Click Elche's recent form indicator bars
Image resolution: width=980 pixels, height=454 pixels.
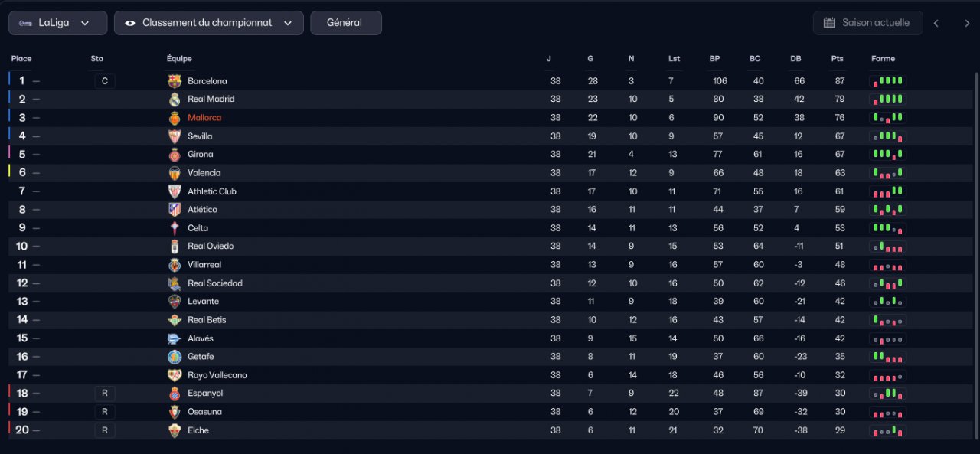coord(887,430)
